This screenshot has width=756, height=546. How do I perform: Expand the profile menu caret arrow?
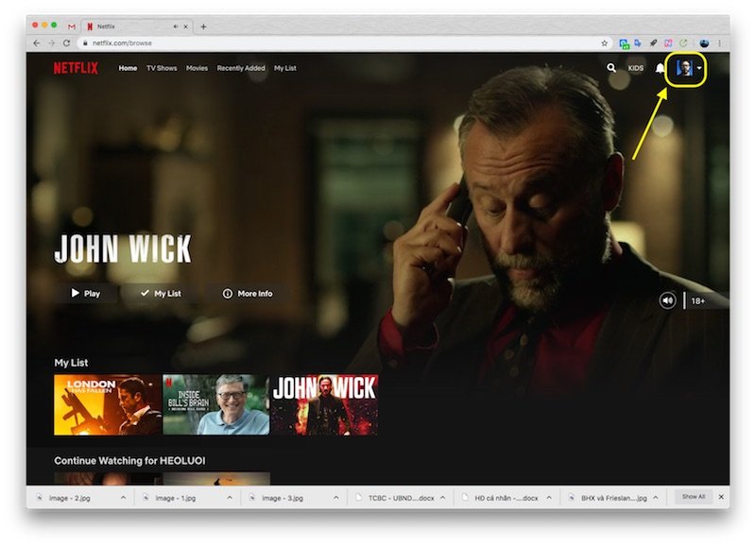pos(699,68)
